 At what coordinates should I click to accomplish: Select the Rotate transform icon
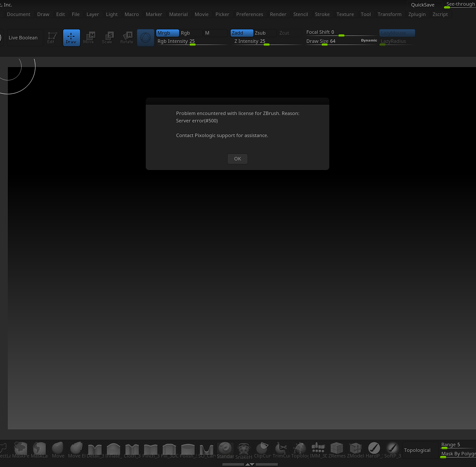(127, 38)
